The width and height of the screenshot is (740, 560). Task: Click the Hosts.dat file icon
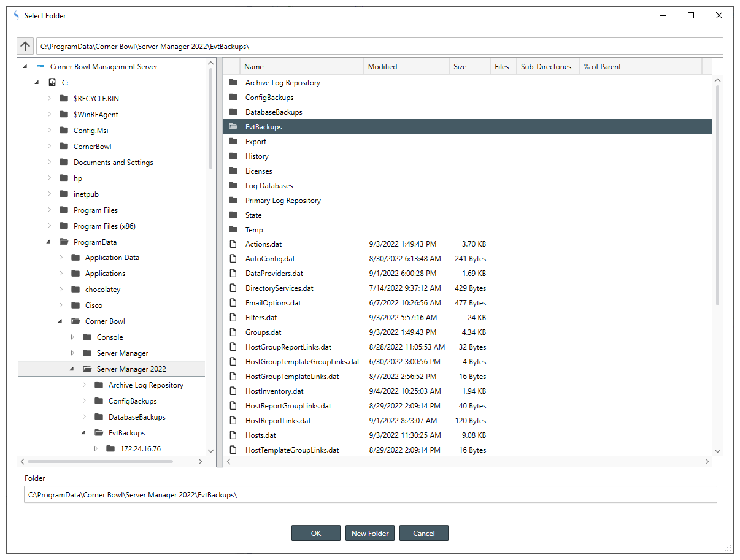click(x=233, y=435)
